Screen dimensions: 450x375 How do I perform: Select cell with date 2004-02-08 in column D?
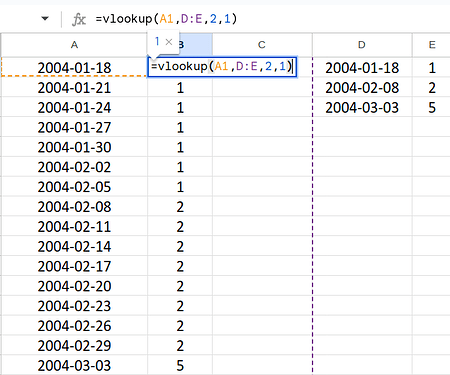[x=362, y=88]
